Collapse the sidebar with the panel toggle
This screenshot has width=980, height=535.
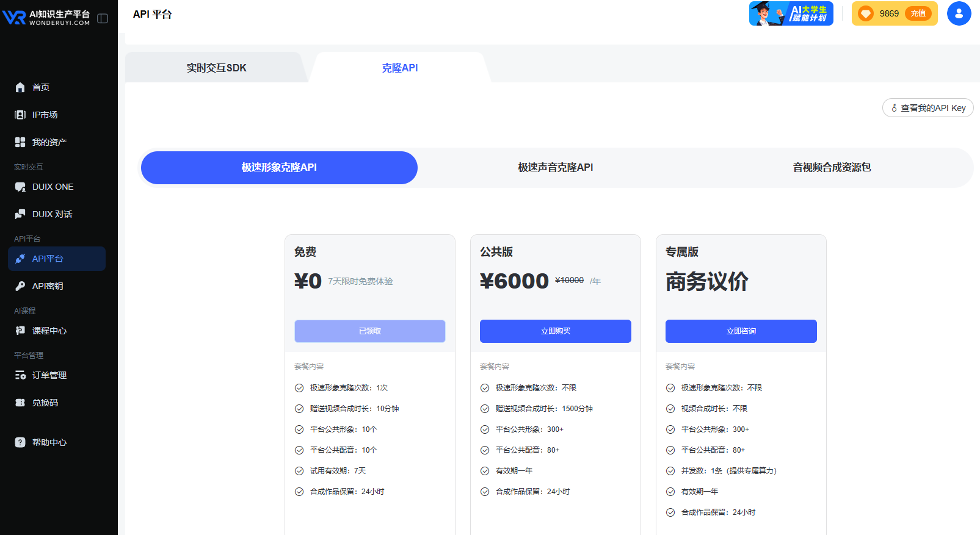click(103, 18)
